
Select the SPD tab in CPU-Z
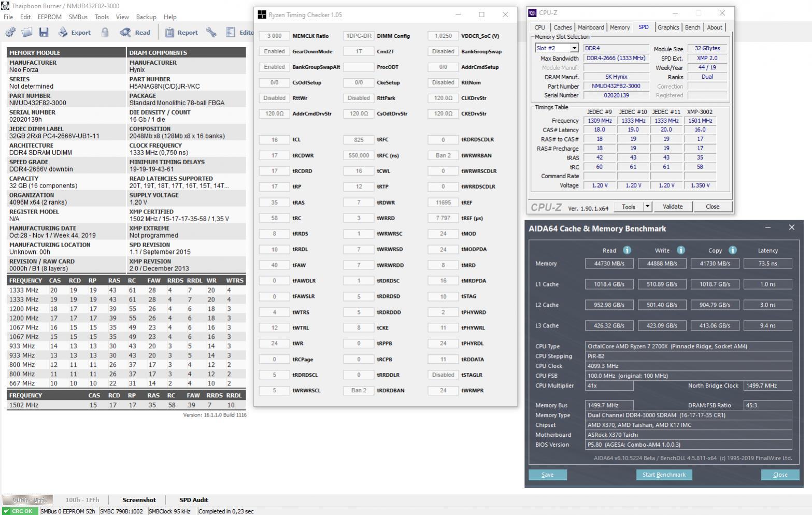(643, 27)
